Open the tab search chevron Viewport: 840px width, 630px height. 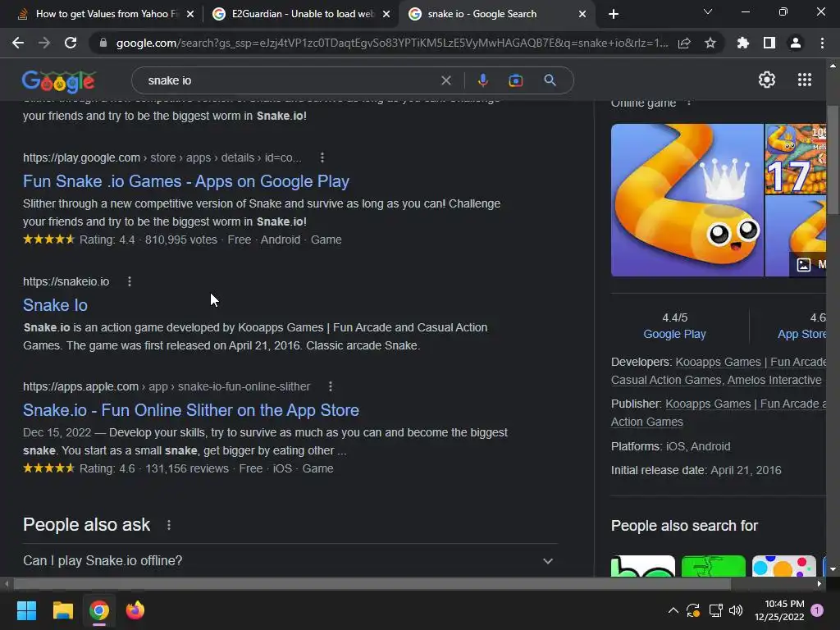708,11
